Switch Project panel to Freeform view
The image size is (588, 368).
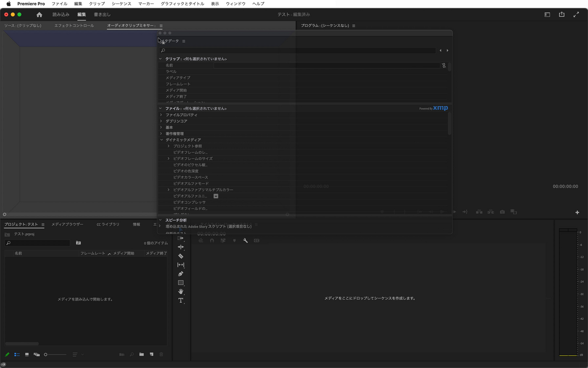tap(37, 354)
